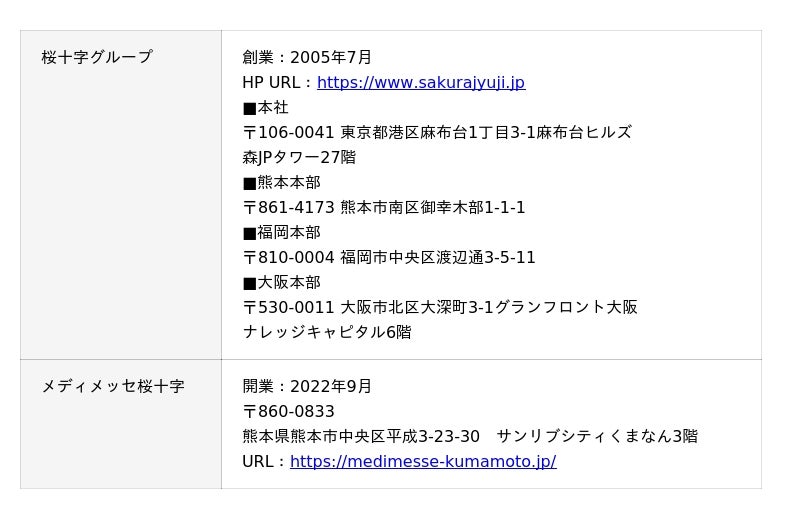Click the 〒106-0041 Tokyo address line
This screenshot has height=519, width=800.
pos(437,133)
